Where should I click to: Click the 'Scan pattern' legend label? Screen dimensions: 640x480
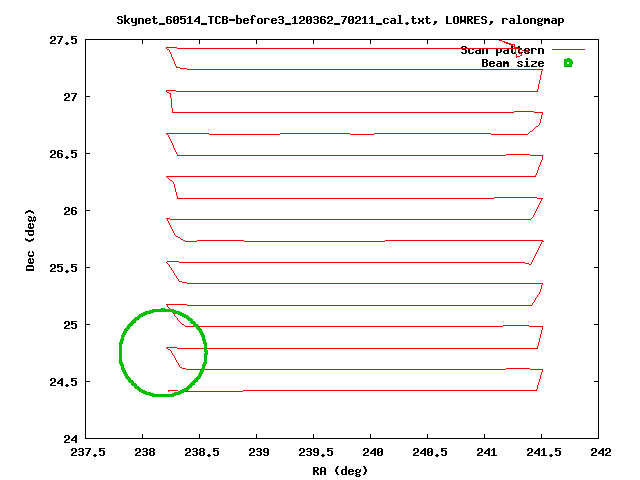pos(502,51)
